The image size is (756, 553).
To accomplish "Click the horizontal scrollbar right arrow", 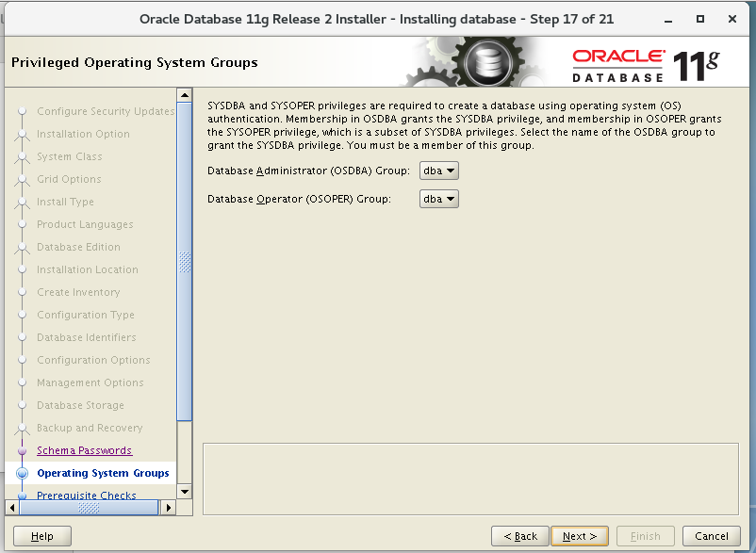I will [169, 507].
